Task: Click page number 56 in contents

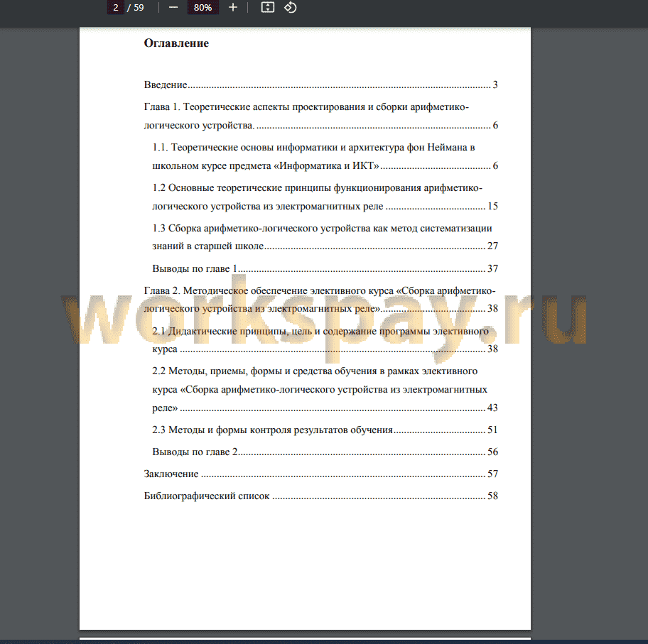Action: 492,452
